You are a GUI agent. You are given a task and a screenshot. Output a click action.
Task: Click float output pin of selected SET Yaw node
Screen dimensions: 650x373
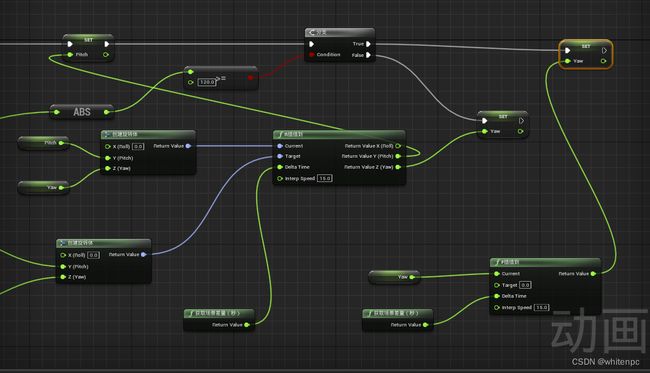coord(603,61)
